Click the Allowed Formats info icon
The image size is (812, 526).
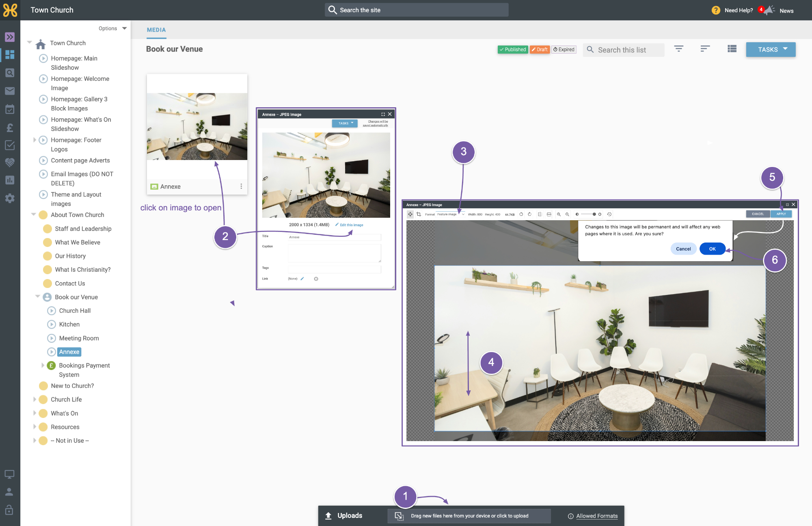pos(571,516)
